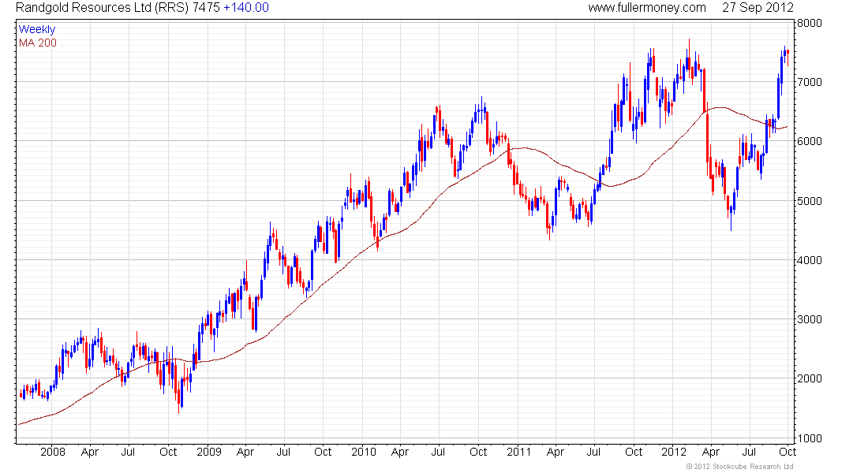This screenshot has width=868, height=473.
Task: Click the Oct label before 2011
Action: (477, 452)
